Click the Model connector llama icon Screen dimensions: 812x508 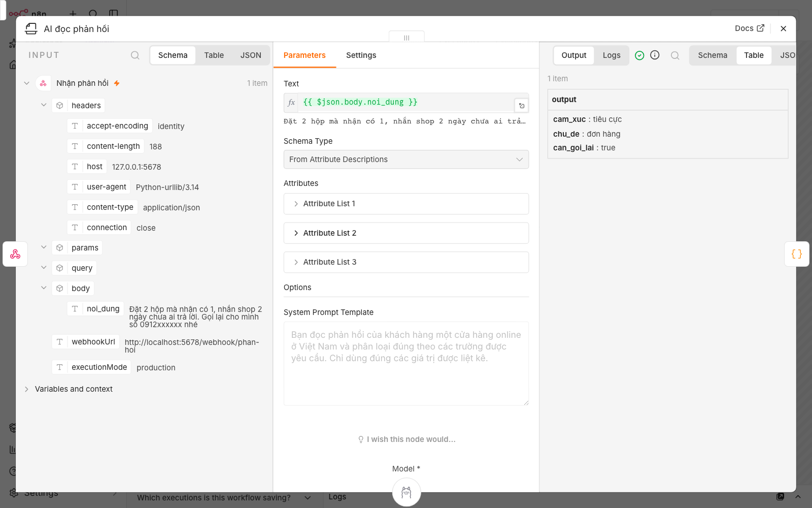[407, 492]
